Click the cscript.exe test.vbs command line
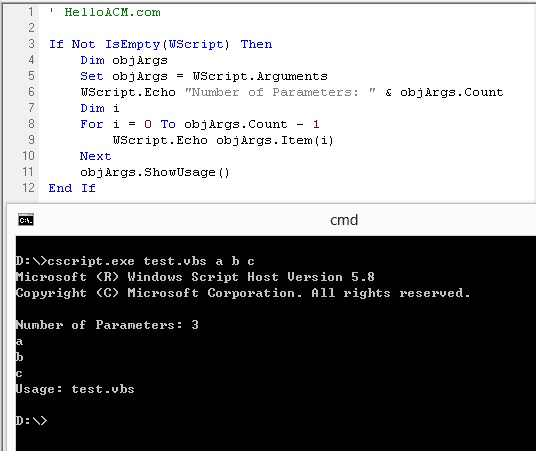The image size is (536, 451). pyautogui.click(x=135, y=261)
